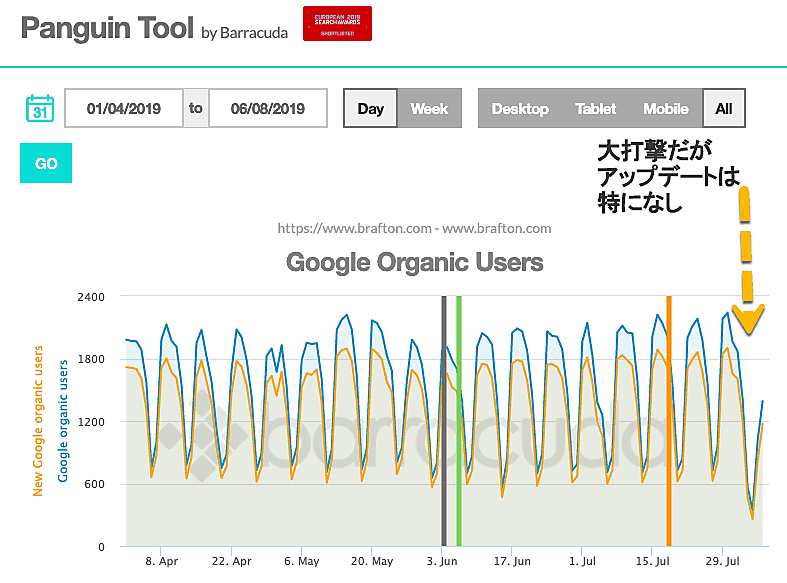Click the orange update marker near 15. Jul
This screenshot has width=787, height=583.
tap(669, 420)
